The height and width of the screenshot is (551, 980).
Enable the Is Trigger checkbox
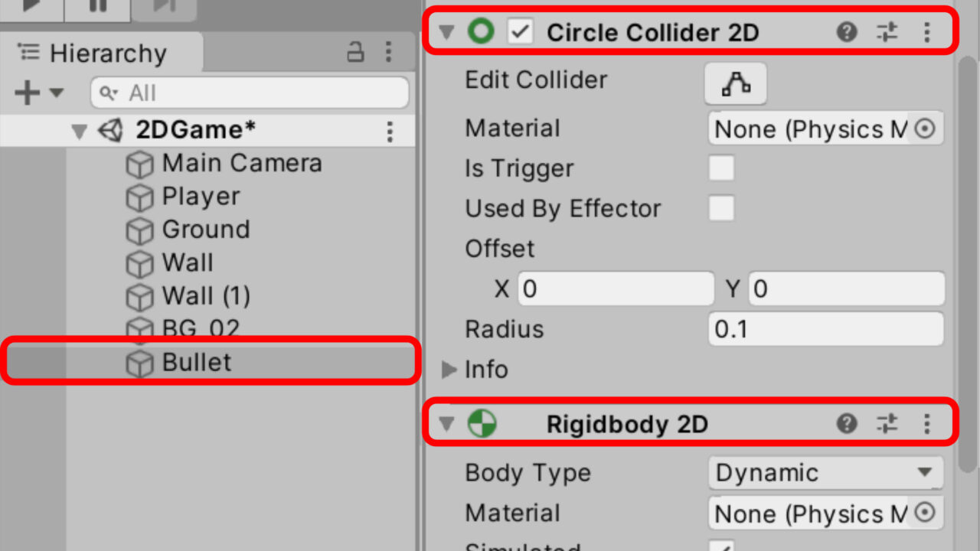click(x=721, y=168)
